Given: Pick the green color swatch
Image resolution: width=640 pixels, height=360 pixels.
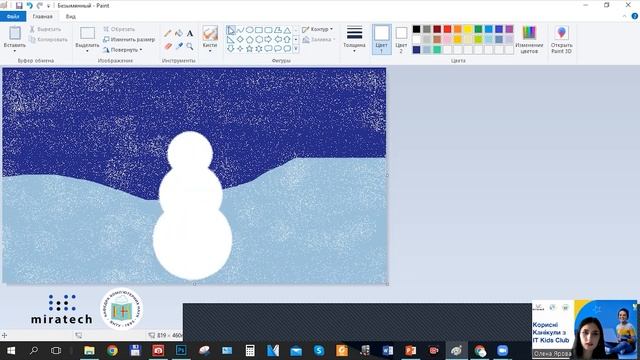Looking at the screenshot, I should click(x=478, y=29).
